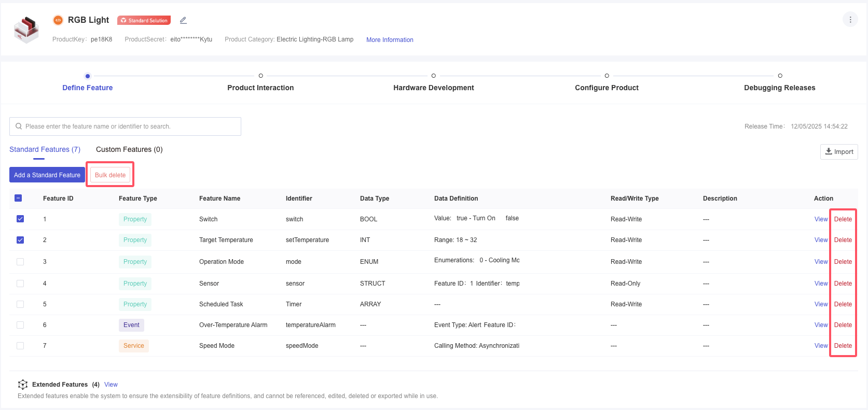
Task: Open the three-dot more options menu
Action: coord(850,20)
